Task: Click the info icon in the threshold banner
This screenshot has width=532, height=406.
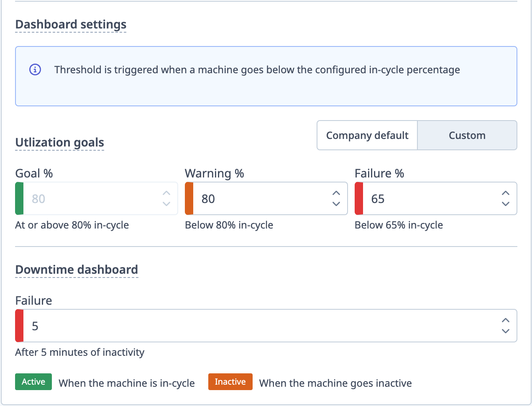Action: click(x=35, y=69)
